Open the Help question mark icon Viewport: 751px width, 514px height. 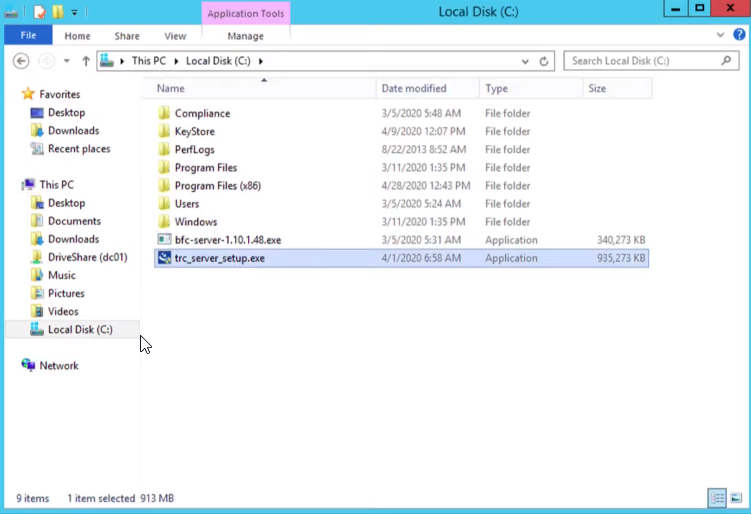point(739,36)
